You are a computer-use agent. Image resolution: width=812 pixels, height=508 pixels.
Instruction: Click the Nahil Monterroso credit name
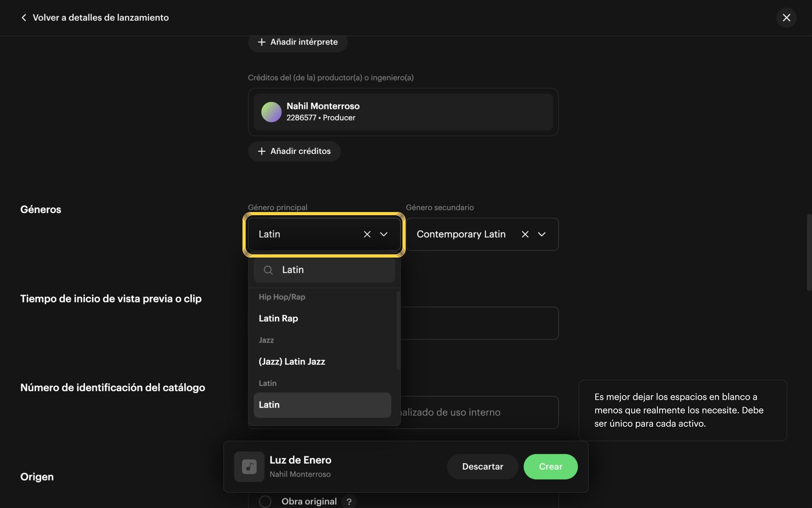[x=323, y=106]
